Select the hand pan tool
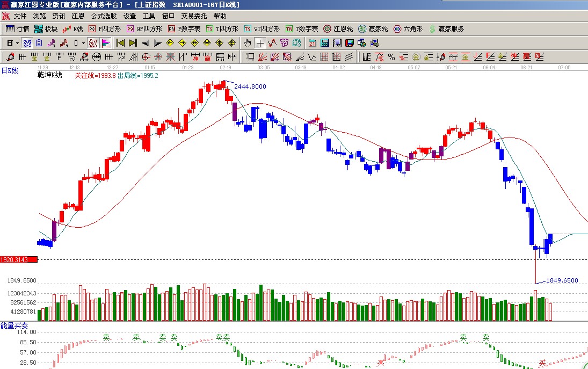This screenshot has width=588, height=369. 248,43
